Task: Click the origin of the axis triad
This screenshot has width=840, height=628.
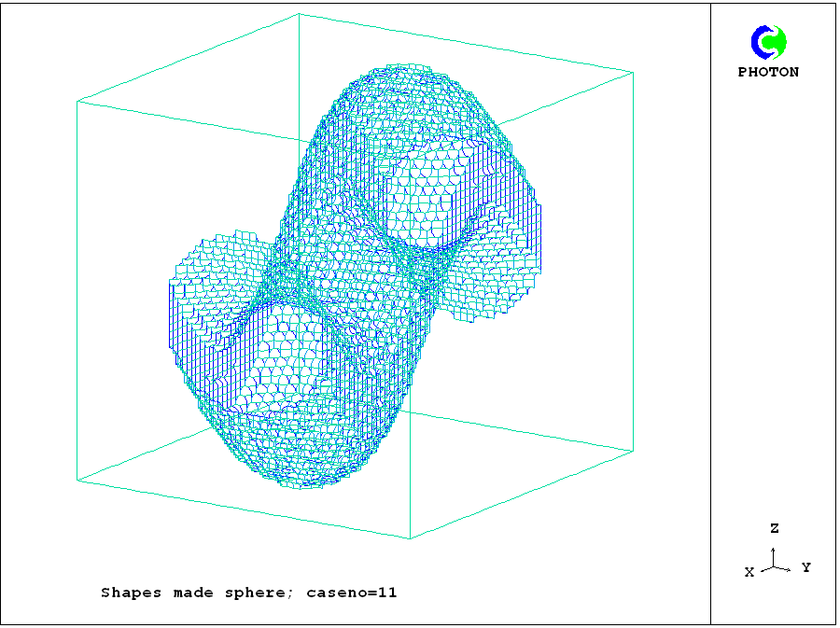Action: pyautogui.click(x=773, y=565)
